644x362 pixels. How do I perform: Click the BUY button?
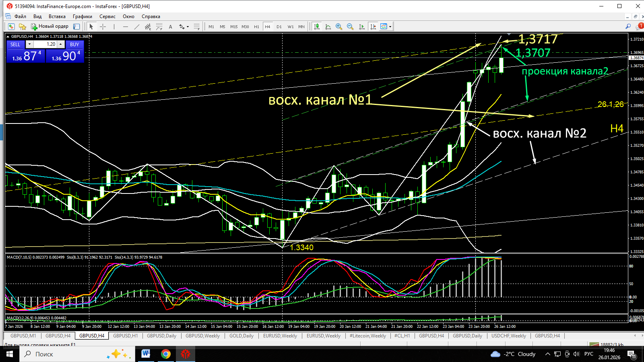(x=74, y=44)
